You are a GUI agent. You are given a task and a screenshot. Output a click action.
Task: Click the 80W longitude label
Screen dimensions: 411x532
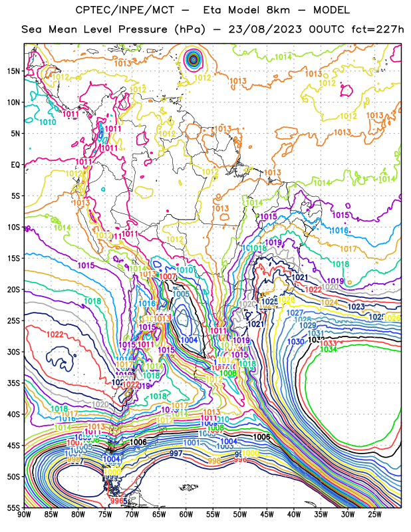tap(78, 515)
